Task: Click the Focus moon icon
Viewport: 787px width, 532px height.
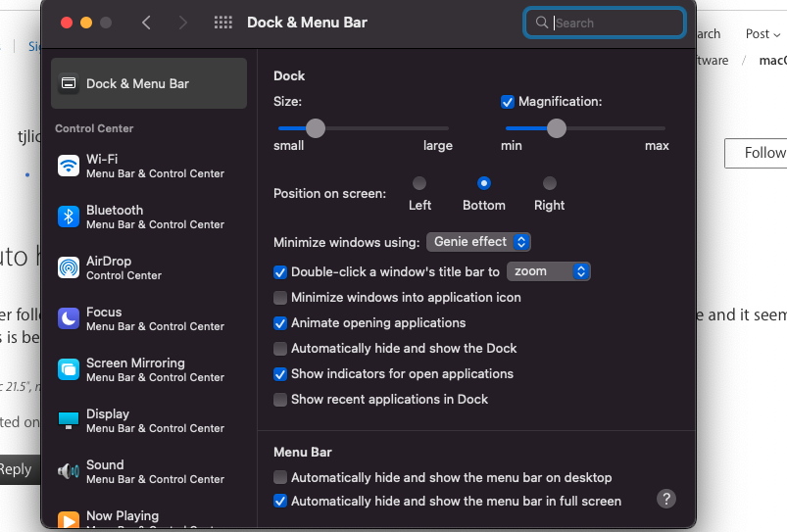Action: pyautogui.click(x=69, y=318)
